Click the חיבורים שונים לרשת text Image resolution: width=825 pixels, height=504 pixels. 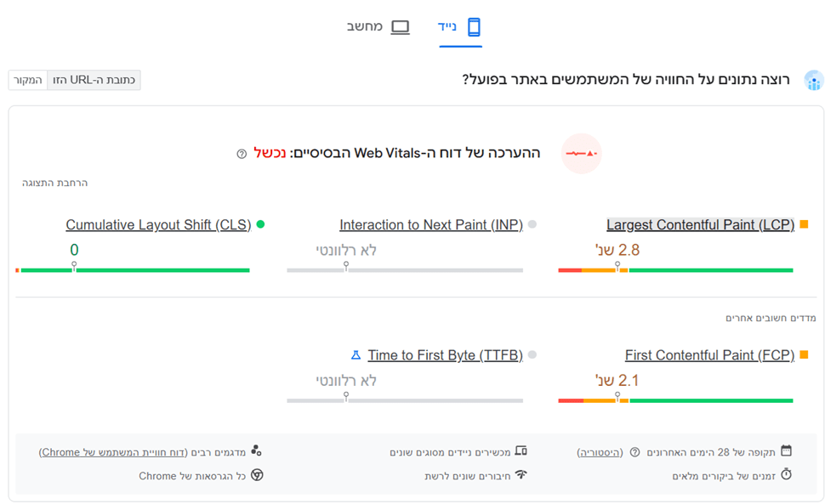point(467,476)
